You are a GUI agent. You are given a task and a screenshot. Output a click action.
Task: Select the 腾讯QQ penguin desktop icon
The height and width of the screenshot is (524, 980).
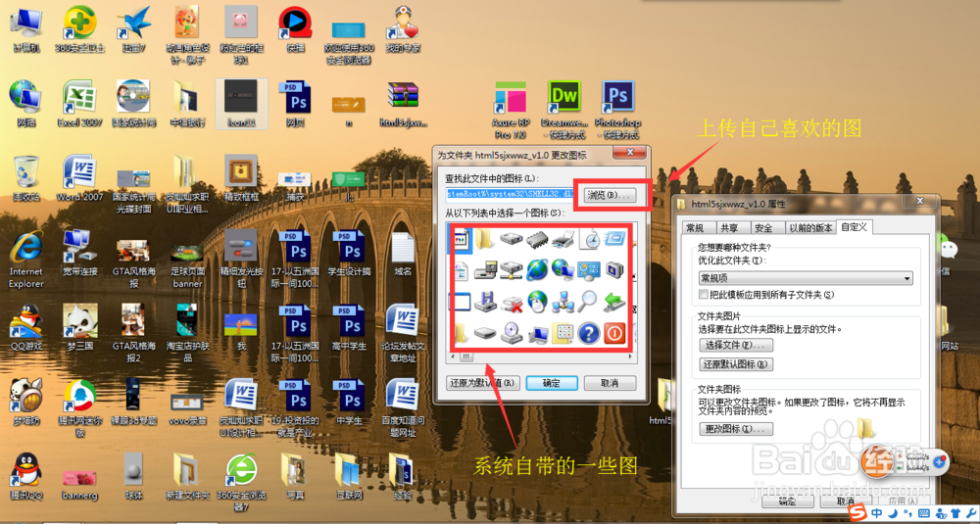26,477
